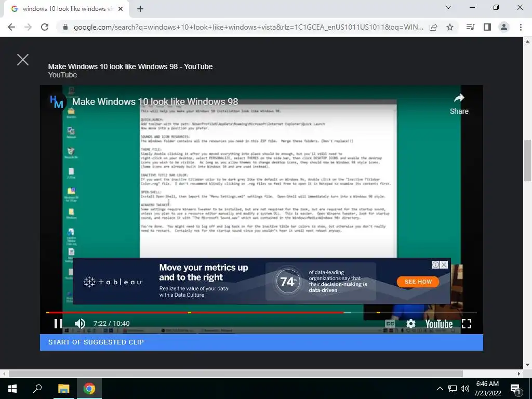Open Chrome media controls icon
Screen dimensions: 532x399
tap(471, 27)
